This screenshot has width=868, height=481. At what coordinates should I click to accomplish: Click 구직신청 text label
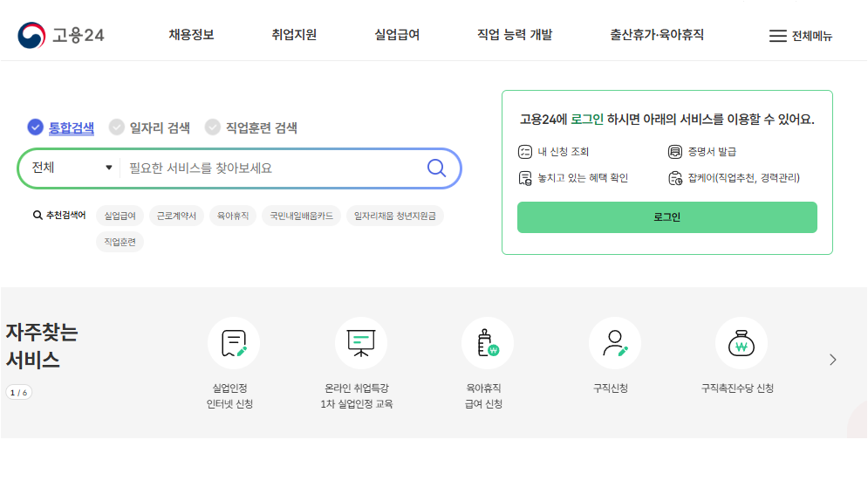coord(611,388)
